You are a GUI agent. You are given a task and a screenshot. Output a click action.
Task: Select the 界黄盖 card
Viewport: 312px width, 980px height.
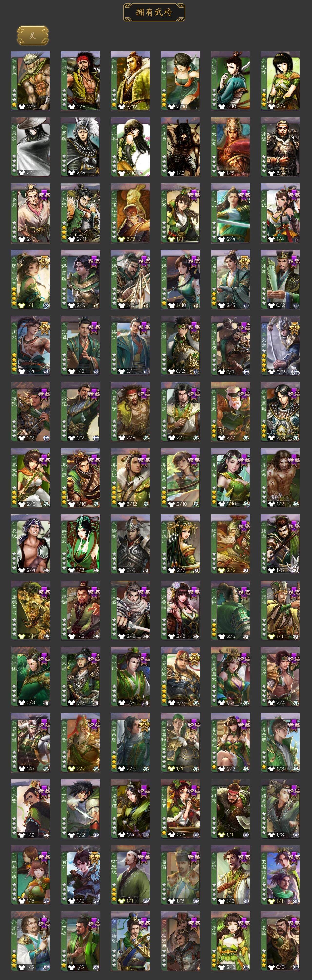point(231,412)
